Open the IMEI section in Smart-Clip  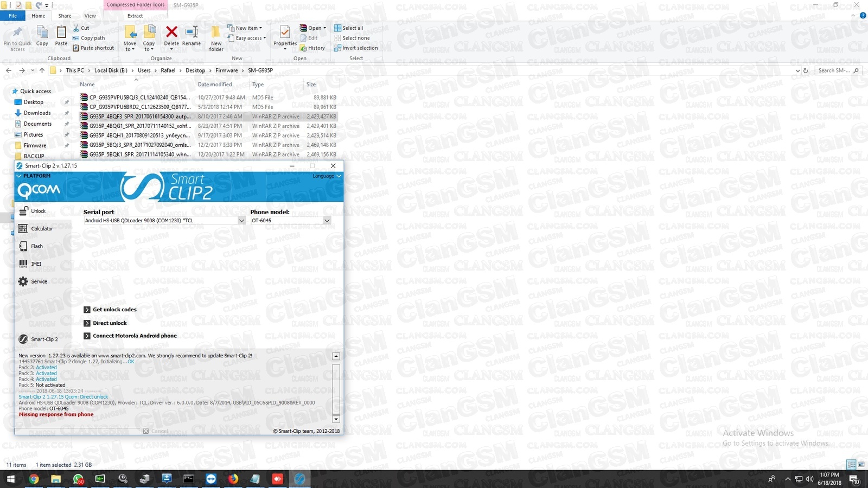tap(30, 264)
